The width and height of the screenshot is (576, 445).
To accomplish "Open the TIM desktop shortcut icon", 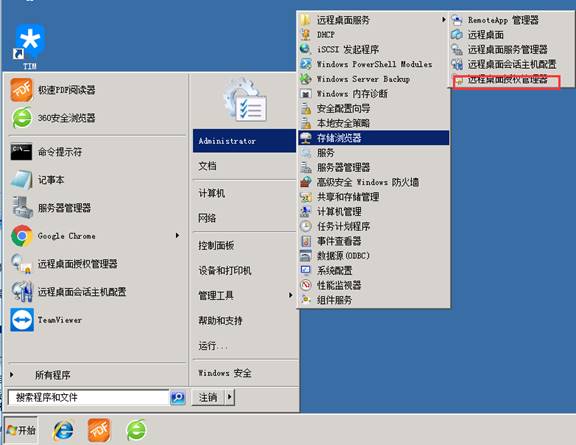I will click(x=30, y=46).
